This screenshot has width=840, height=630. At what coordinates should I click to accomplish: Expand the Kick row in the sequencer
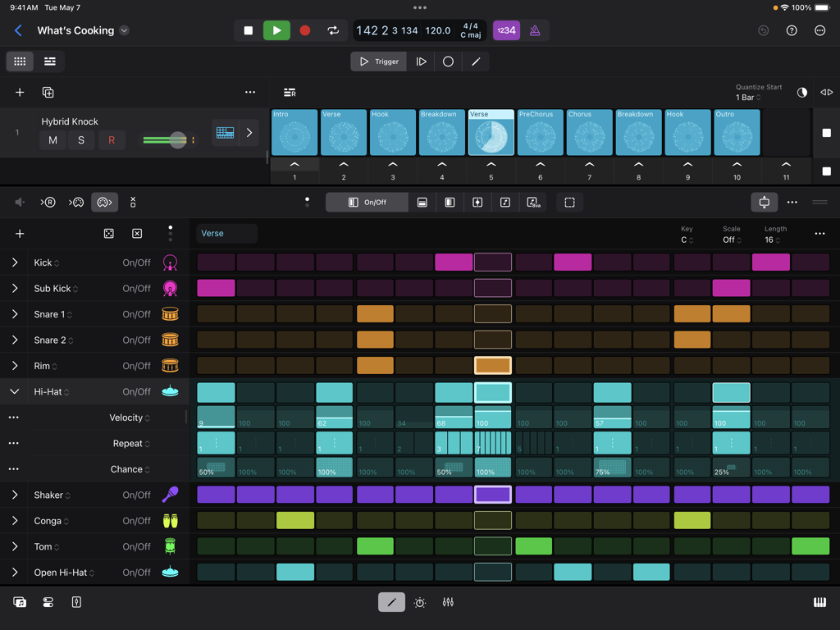click(x=15, y=262)
